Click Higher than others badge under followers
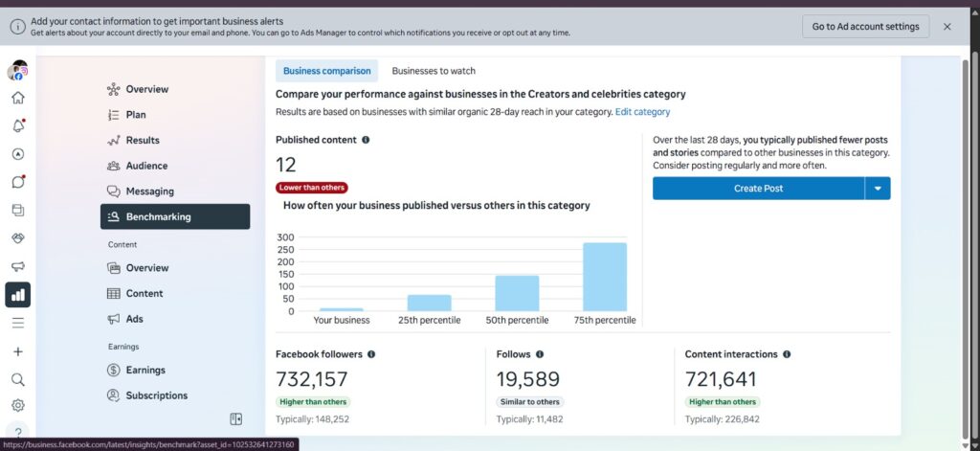 [x=313, y=402]
